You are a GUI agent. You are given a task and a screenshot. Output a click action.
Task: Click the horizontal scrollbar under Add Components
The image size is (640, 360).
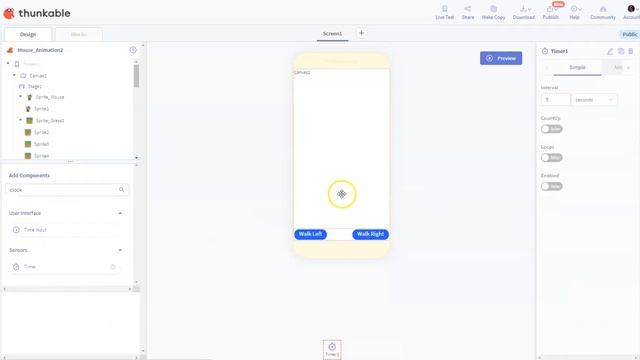(67, 289)
